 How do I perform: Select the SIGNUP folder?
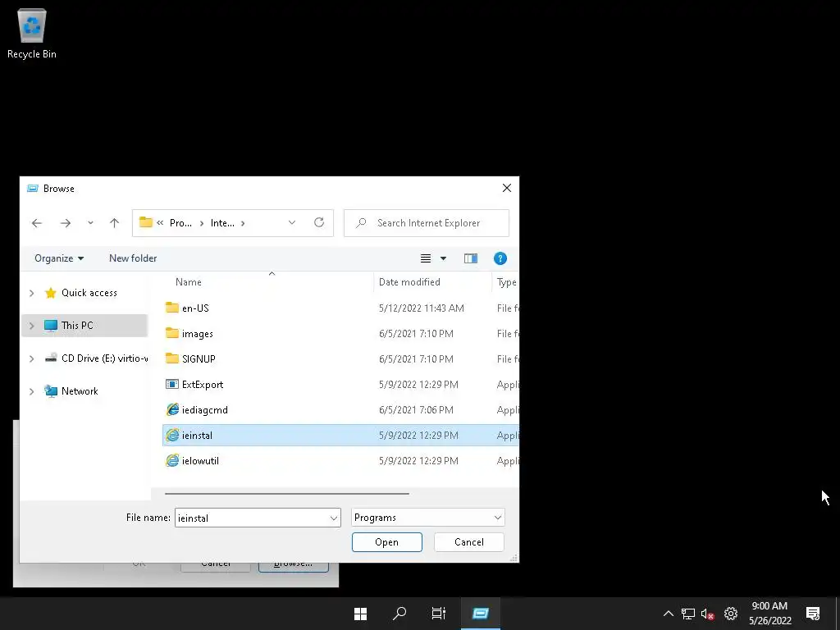[199, 359]
